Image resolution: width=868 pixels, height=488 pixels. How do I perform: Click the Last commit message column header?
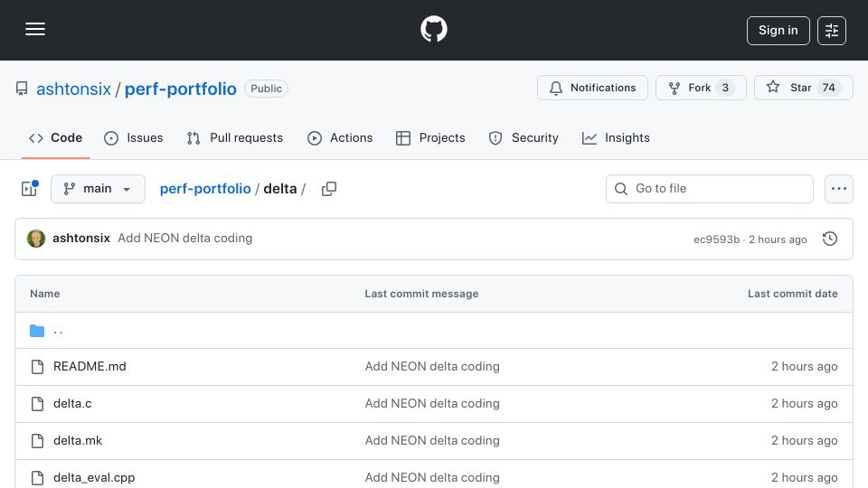point(421,294)
